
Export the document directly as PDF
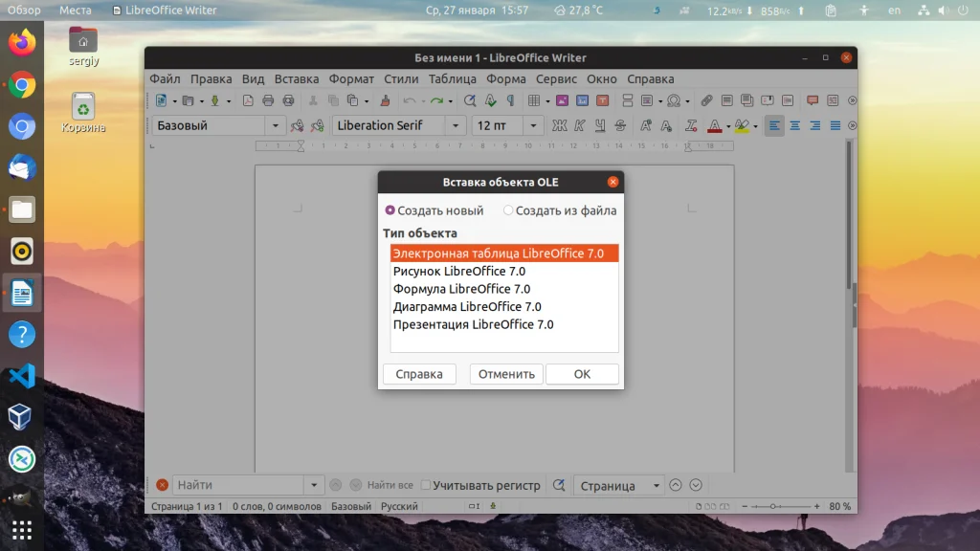pos(248,100)
